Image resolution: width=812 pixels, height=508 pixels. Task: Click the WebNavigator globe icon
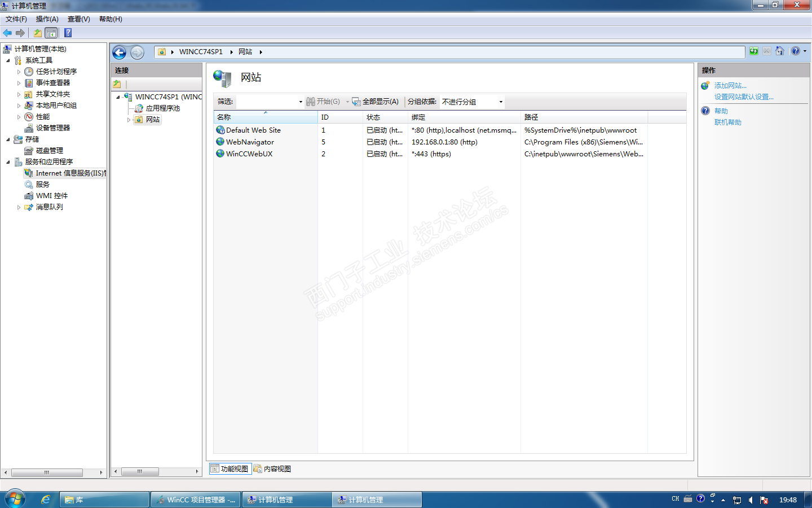click(220, 142)
